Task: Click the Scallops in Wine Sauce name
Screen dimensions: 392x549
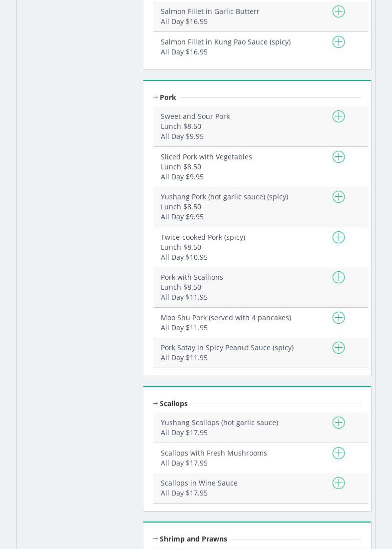Action: pyautogui.click(x=199, y=483)
